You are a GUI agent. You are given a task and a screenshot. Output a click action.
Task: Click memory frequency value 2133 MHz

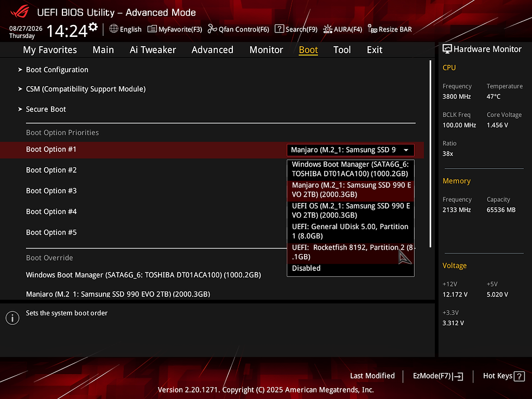[x=457, y=210]
